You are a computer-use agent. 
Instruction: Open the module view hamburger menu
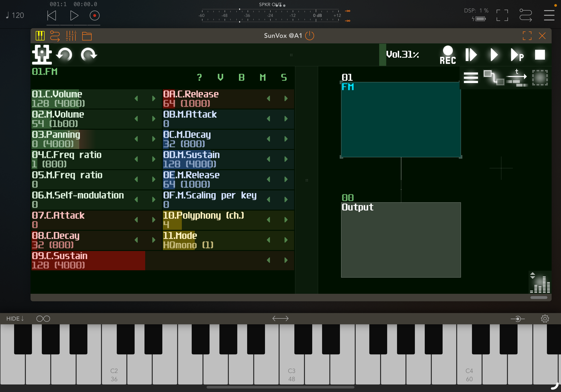[x=471, y=78]
